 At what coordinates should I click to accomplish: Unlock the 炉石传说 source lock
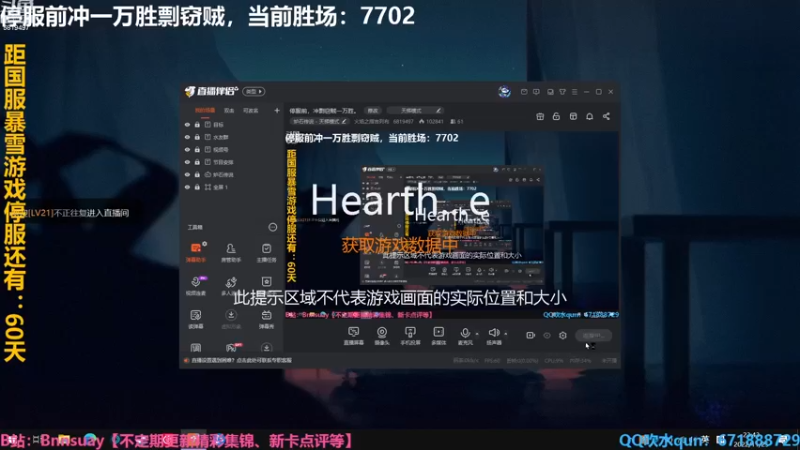coord(197,174)
